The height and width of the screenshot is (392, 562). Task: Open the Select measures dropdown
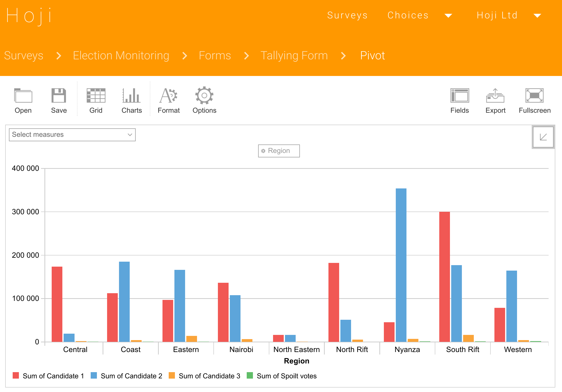coord(72,134)
